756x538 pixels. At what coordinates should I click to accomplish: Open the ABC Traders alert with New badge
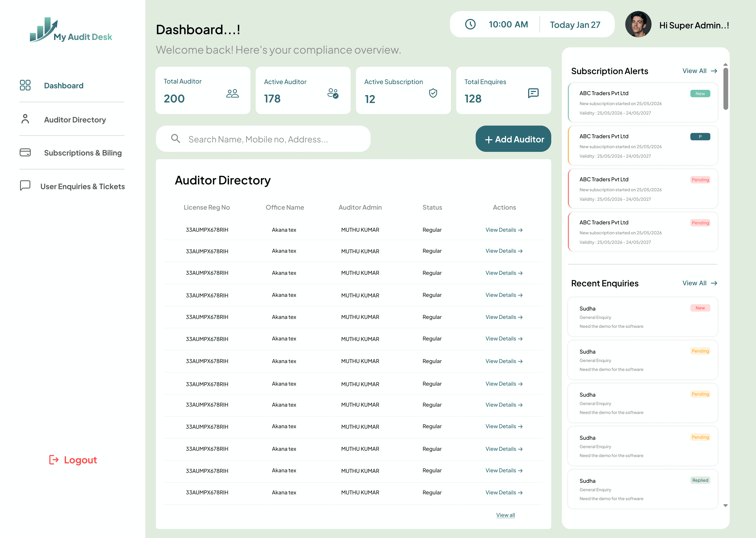pos(643,103)
